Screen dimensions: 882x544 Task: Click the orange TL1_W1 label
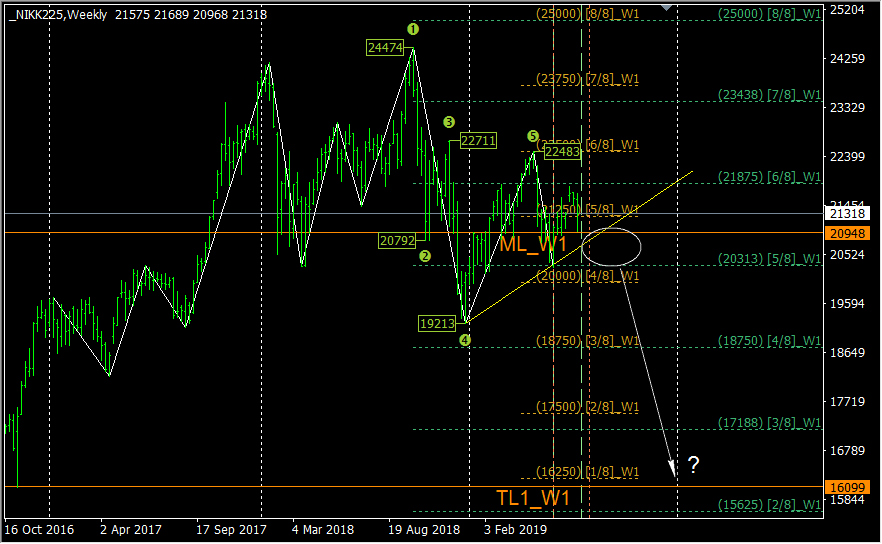pyautogui.click(x=533, y=497)
